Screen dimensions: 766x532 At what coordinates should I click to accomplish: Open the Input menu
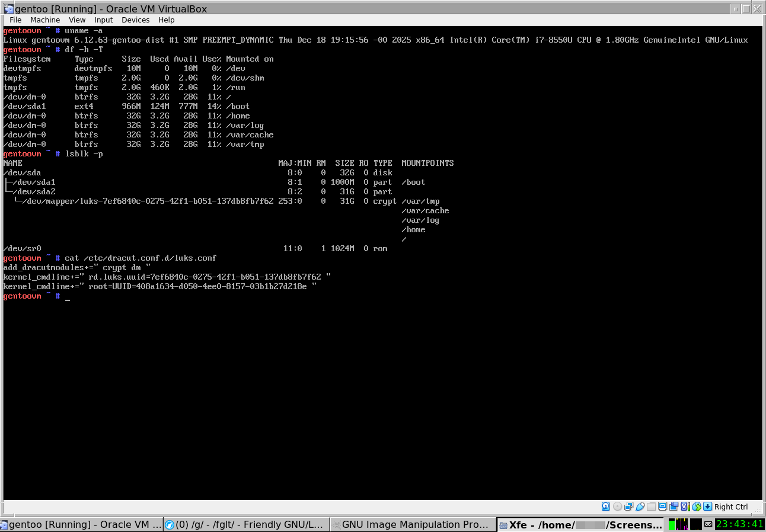coord(103,20)
